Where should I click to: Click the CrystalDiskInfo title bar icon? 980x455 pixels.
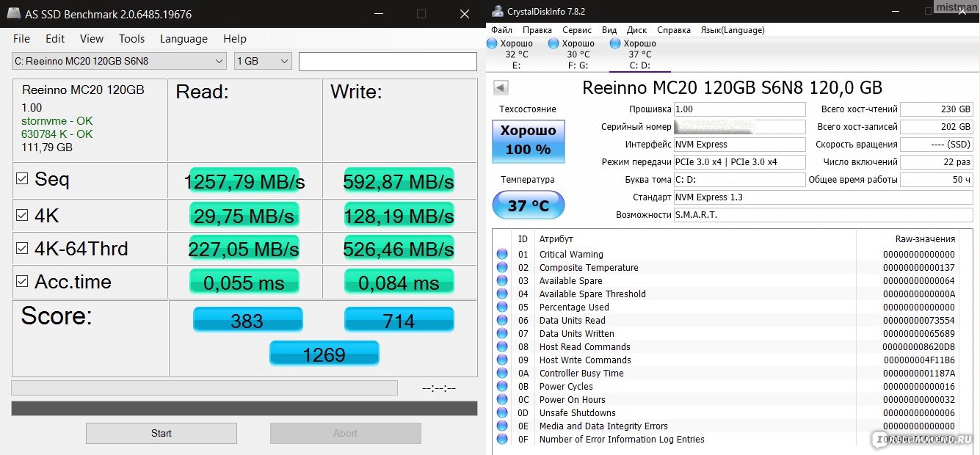pyautogui.click(x=498, y=11)
